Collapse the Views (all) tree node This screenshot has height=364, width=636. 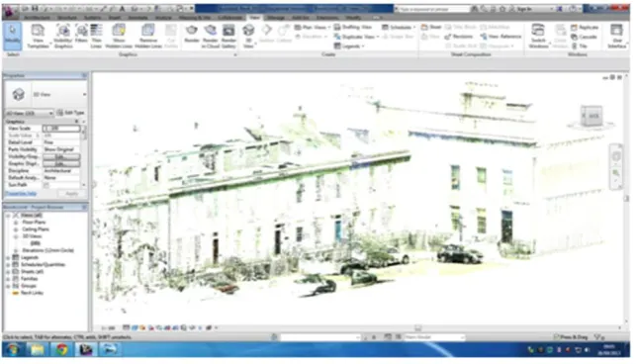8,215
